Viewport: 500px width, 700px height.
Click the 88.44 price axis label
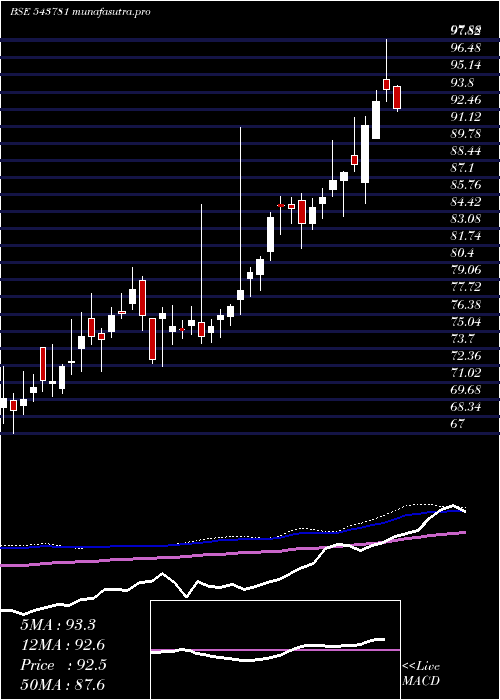point(466,150)
